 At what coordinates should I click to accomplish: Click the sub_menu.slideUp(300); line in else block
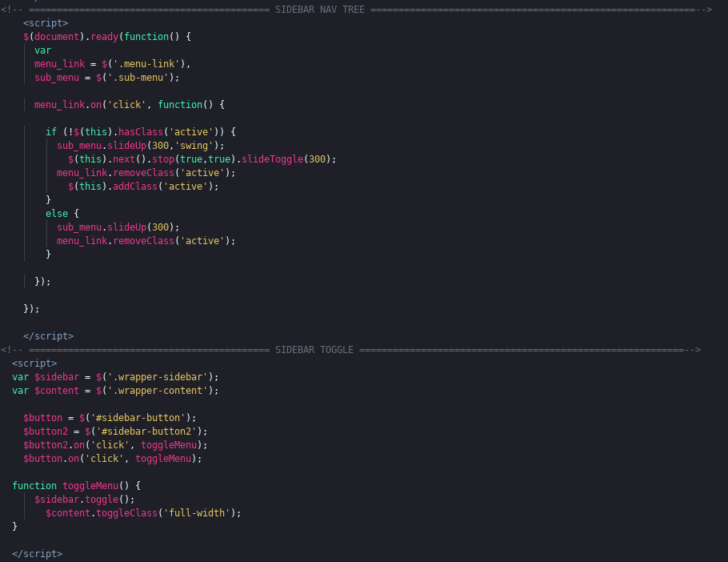pos(118,227)
